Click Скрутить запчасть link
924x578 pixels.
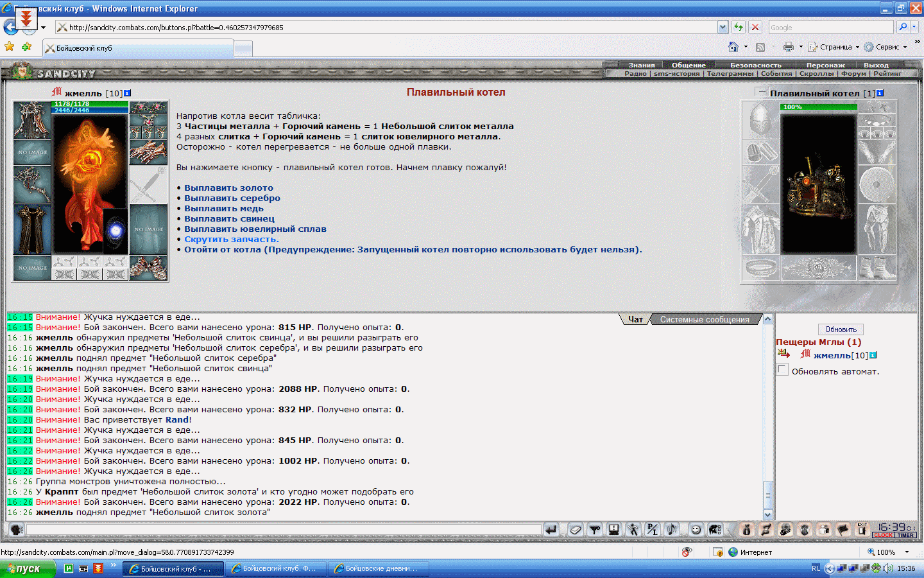coord(232,240)
